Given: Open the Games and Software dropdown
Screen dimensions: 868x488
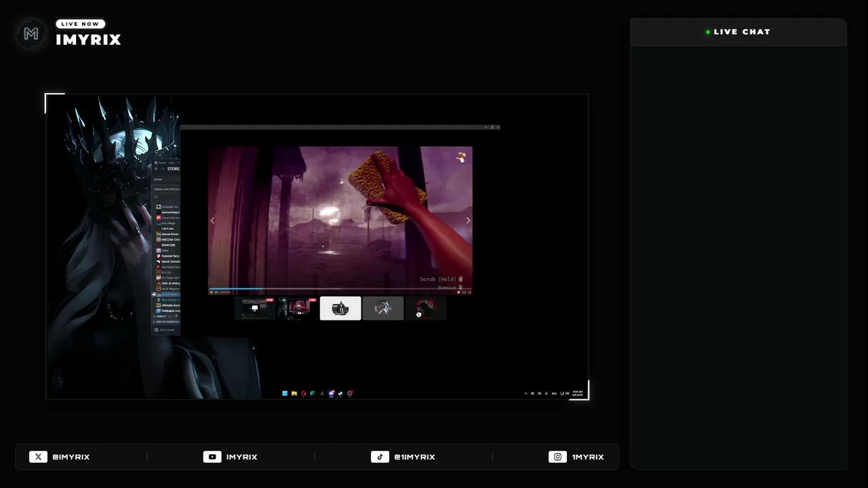Looking at the screenshot, I should (x=167, y=189).
